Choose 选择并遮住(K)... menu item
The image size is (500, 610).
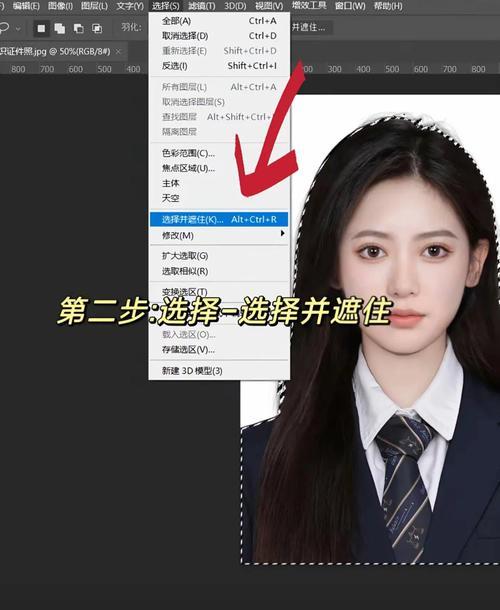coord(219,219)
